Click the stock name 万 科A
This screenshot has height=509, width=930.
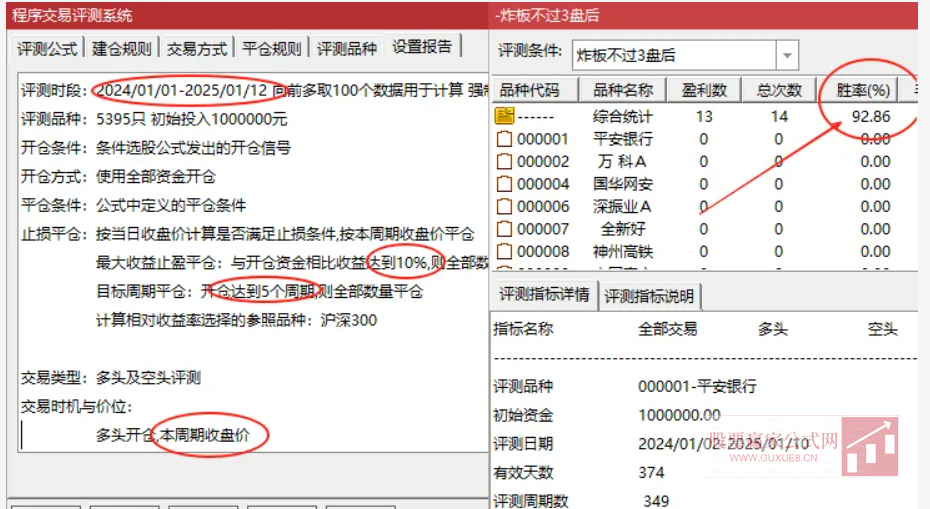(622, 161)
